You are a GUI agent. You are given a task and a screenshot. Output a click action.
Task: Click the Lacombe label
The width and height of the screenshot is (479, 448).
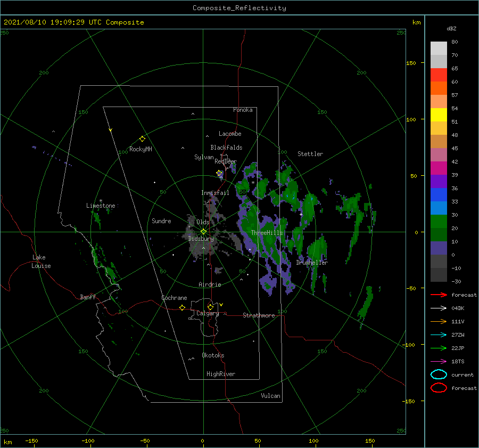230,134
